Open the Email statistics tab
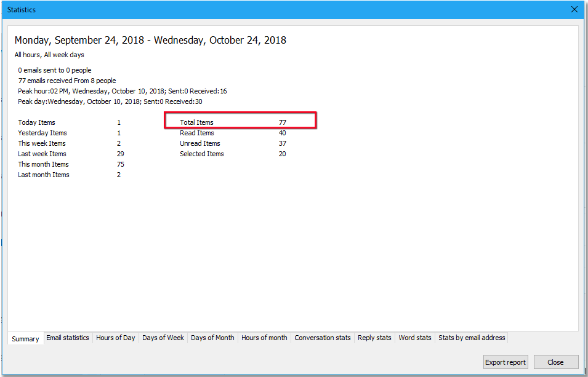Image resolution: width=588 pixels, height=377 pixels. pyautogui.click(x=68, y=338)
